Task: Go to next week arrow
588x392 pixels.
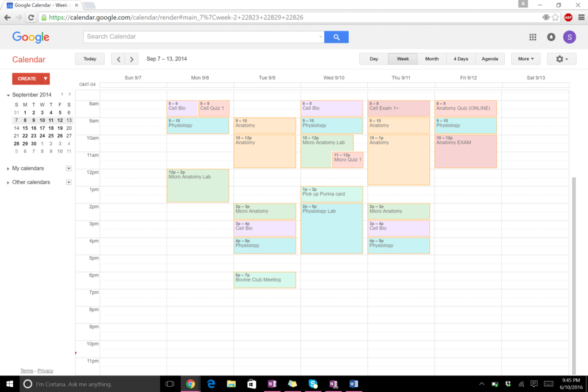Action: coord(132,59)
